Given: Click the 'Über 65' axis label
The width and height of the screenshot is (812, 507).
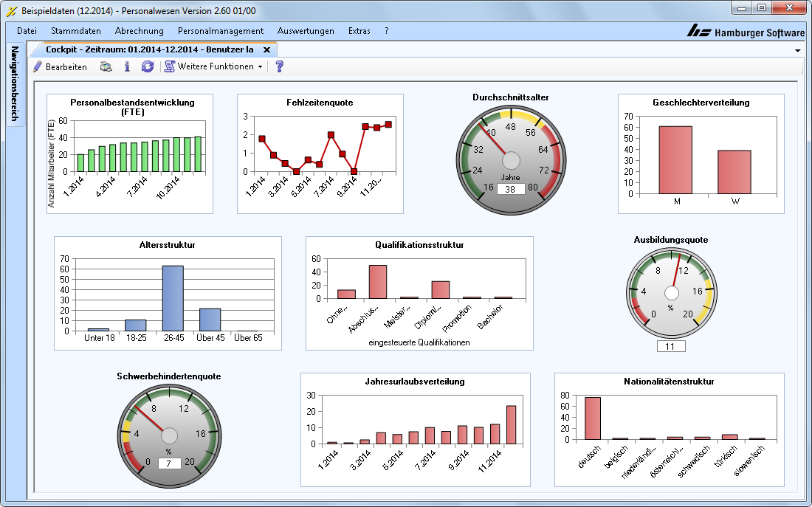Looking at the screenshot, I should 248,338.
